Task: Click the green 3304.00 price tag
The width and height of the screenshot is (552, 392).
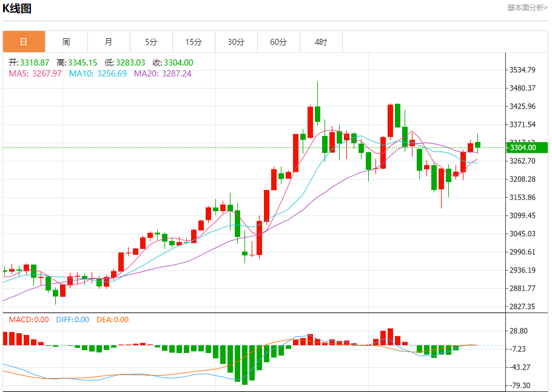Action: coord(527,147)
